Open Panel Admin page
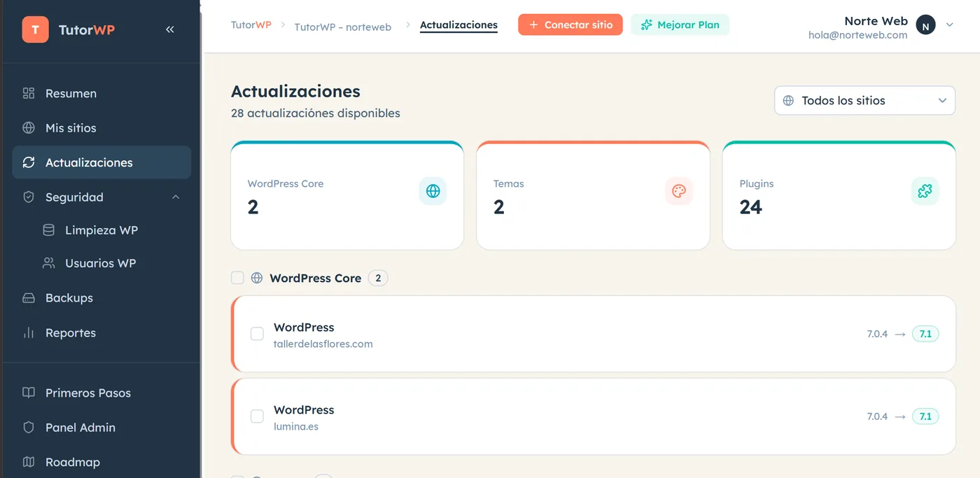Image resolution: width=980 pixels, height=478 pixels. 101,428
